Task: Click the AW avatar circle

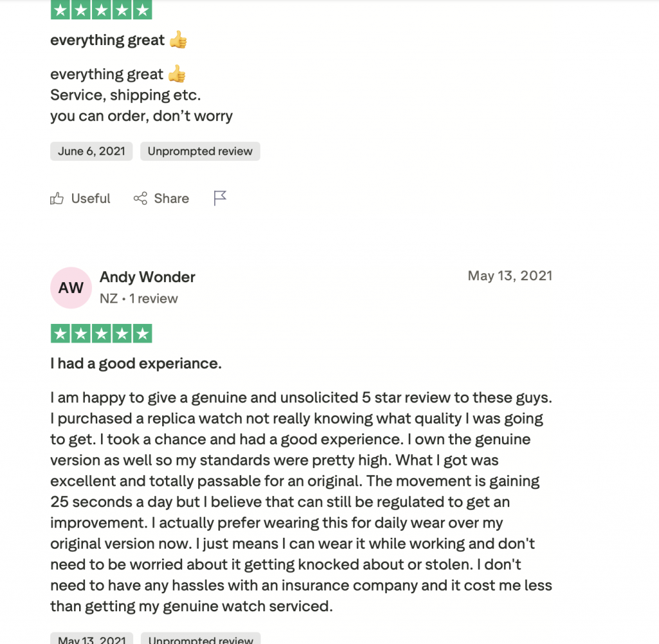Action: click(71, 287)
